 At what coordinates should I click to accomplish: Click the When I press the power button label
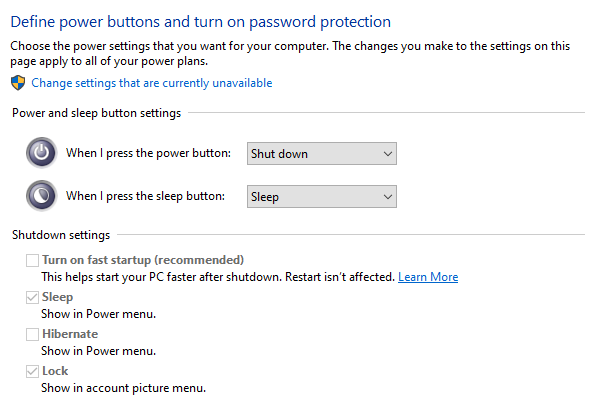coord(148,153)
